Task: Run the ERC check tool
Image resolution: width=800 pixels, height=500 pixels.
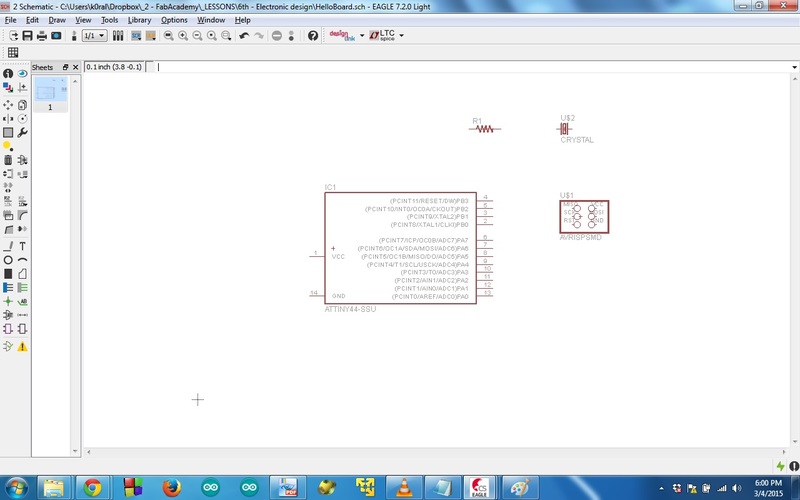Action: coord(8,346)
